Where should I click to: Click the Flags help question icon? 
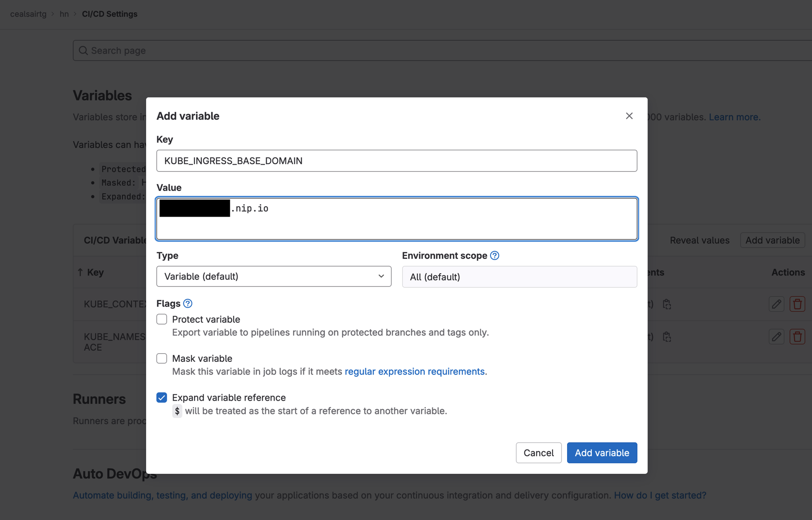tap(188, 303)
